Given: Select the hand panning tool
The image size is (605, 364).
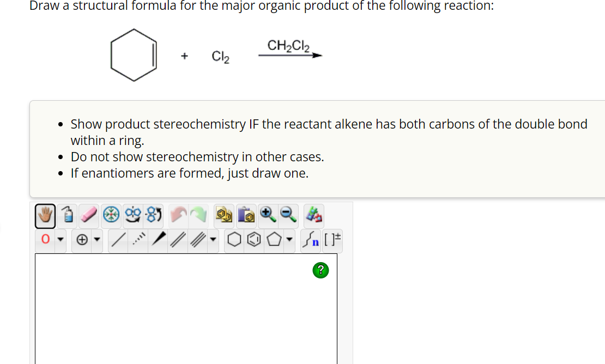Looking at the screenshot, I should (45, 215).
